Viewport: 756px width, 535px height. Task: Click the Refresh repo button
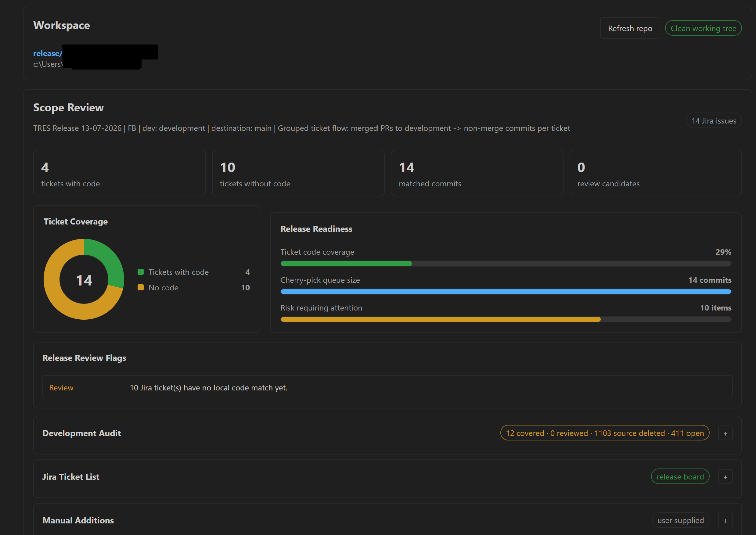click(630, 28)
